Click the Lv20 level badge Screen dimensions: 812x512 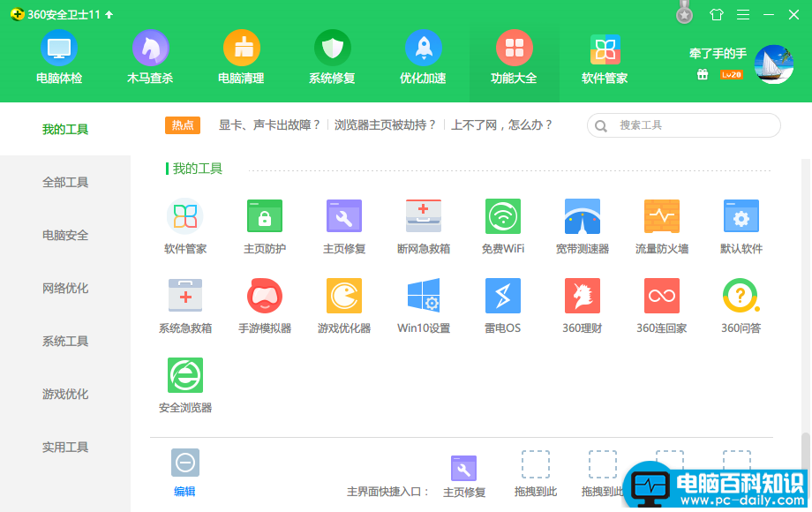tap(731, 74)
